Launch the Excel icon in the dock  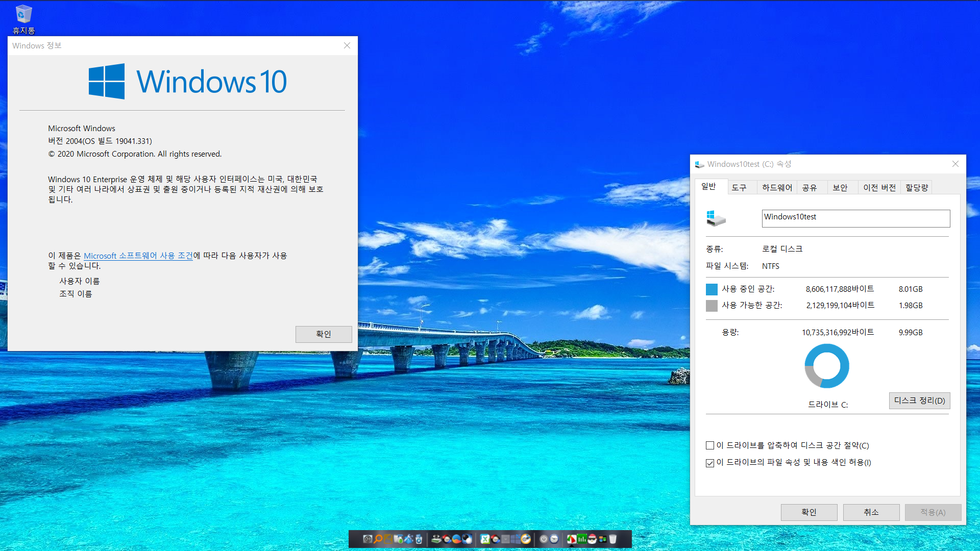(x=485, y=539)
